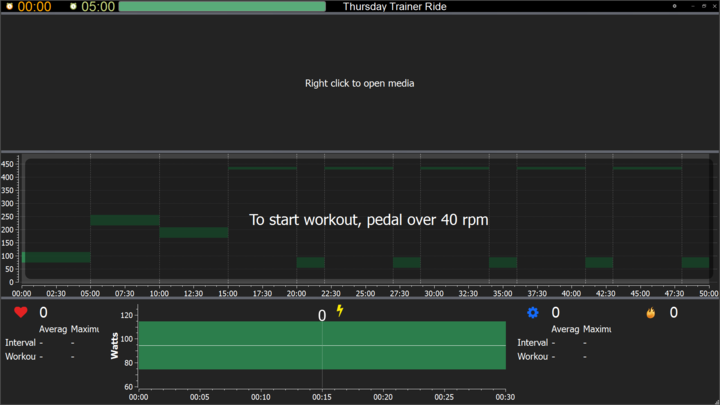Click the "Right click to open media" text
720x405 pixels.
pos(359,83)
